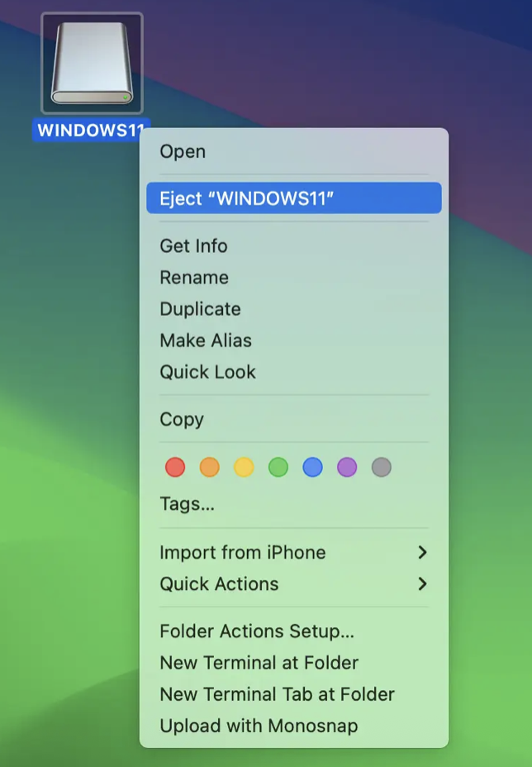Open Folder Actions Setup…

pos(294,631)
